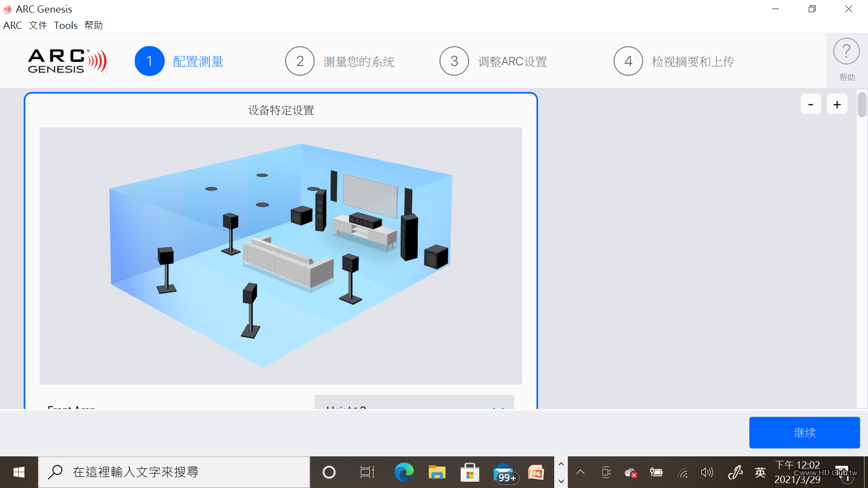The image size is (868, 488).
Task: Select step 3 circle 调整ARC设置
Action: [x=454, y=61]
